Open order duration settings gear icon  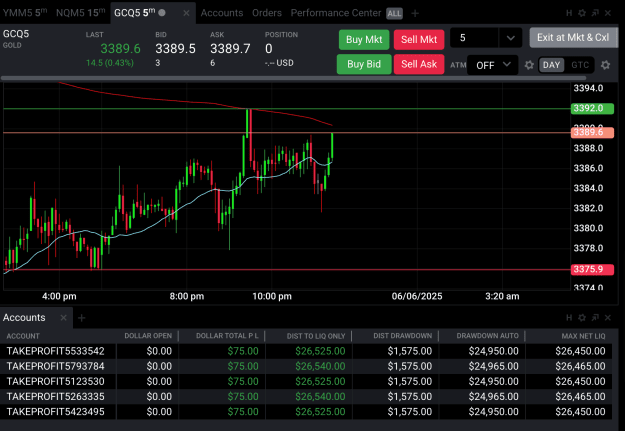pos(605,65)
